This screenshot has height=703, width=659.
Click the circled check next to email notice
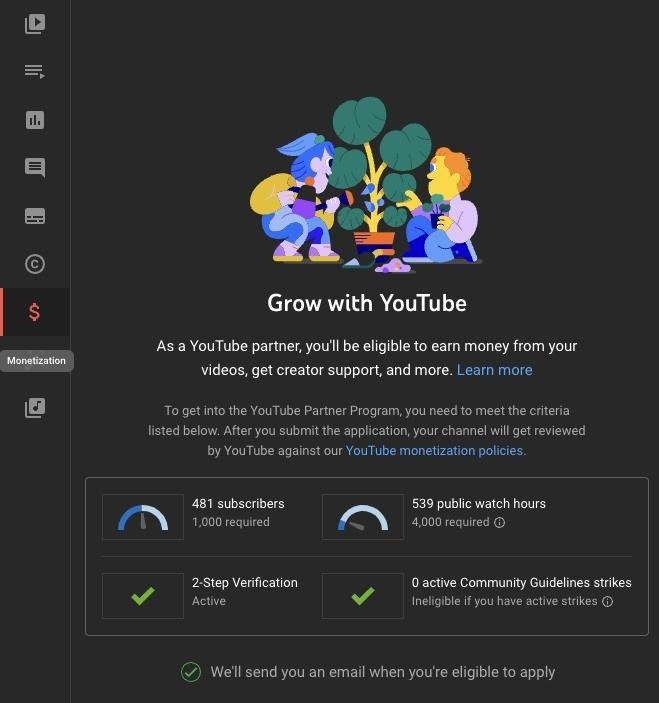tap(191, 672)
